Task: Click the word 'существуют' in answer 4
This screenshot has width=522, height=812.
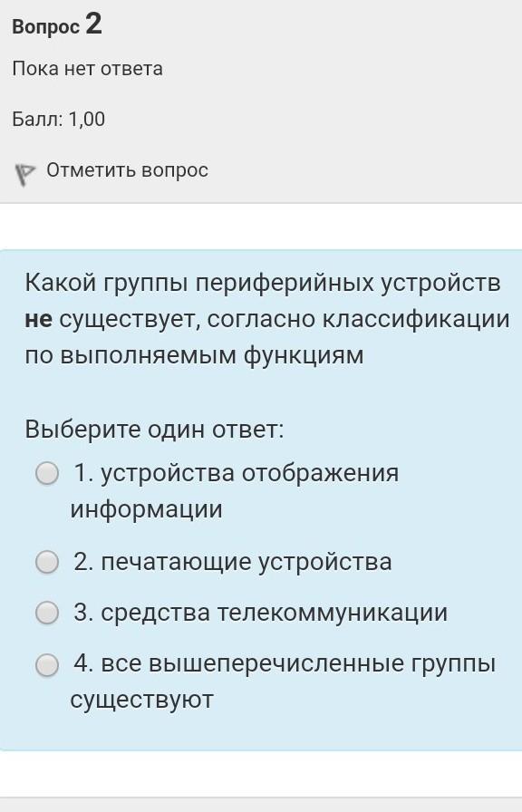Action: pos(142,700)
